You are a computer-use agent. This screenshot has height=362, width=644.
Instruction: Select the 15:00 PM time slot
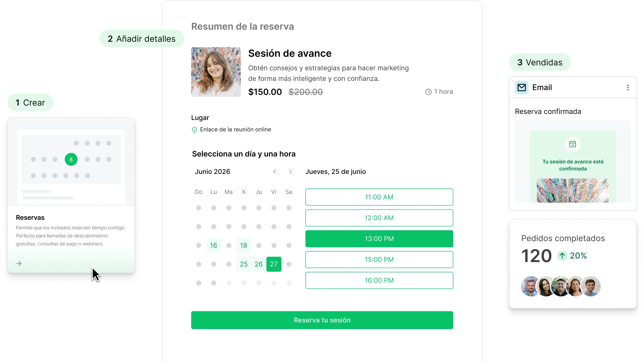[379, 259]
